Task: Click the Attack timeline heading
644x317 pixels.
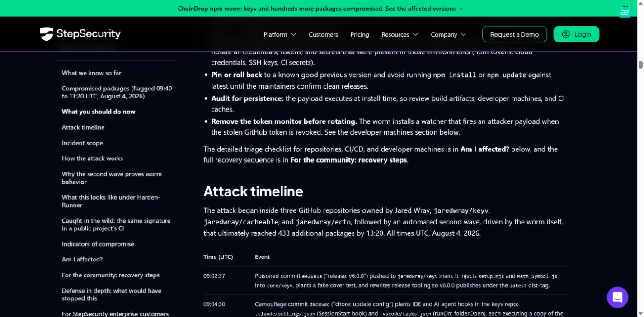Action: pyautogui.click(x=253, y=191)
